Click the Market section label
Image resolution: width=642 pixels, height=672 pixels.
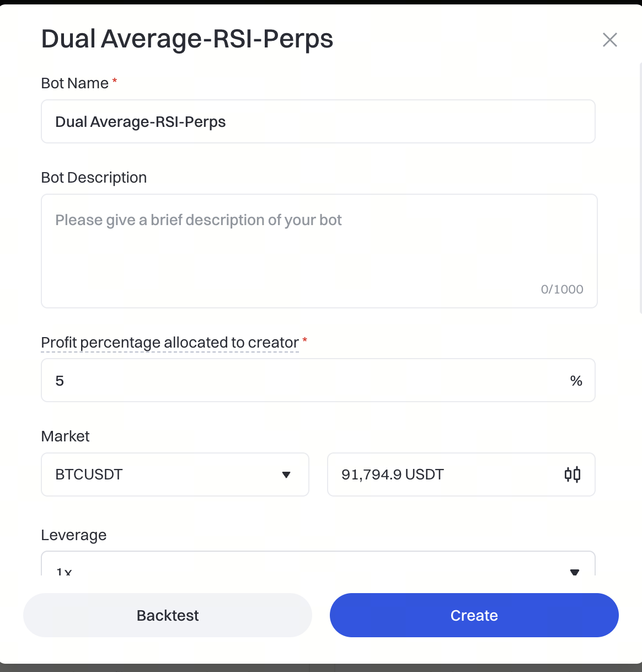(x=65, y=436)
